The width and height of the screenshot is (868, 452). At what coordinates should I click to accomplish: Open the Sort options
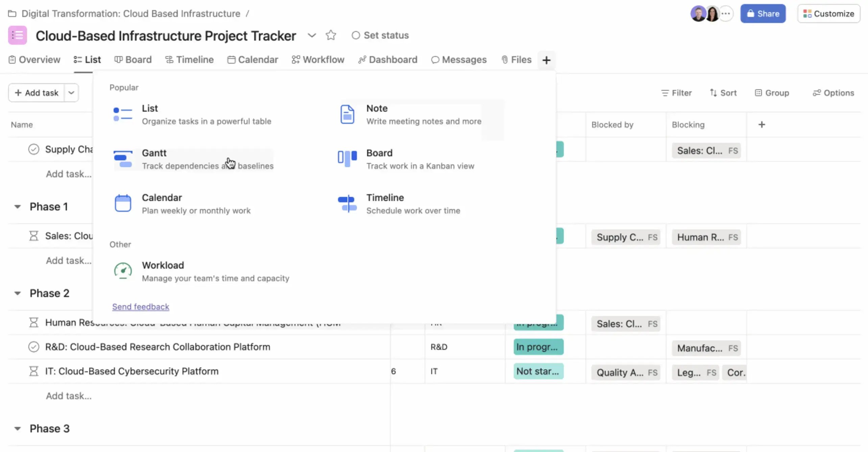point(723,93)
